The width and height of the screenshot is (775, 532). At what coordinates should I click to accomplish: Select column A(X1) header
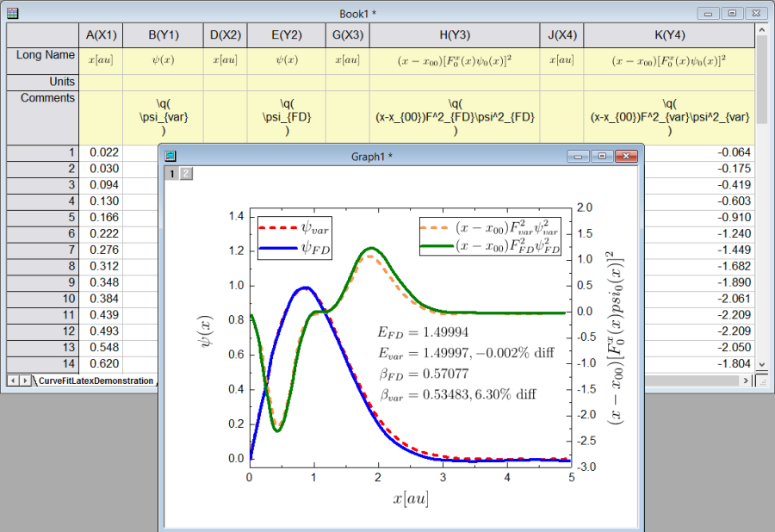point(103,35)
